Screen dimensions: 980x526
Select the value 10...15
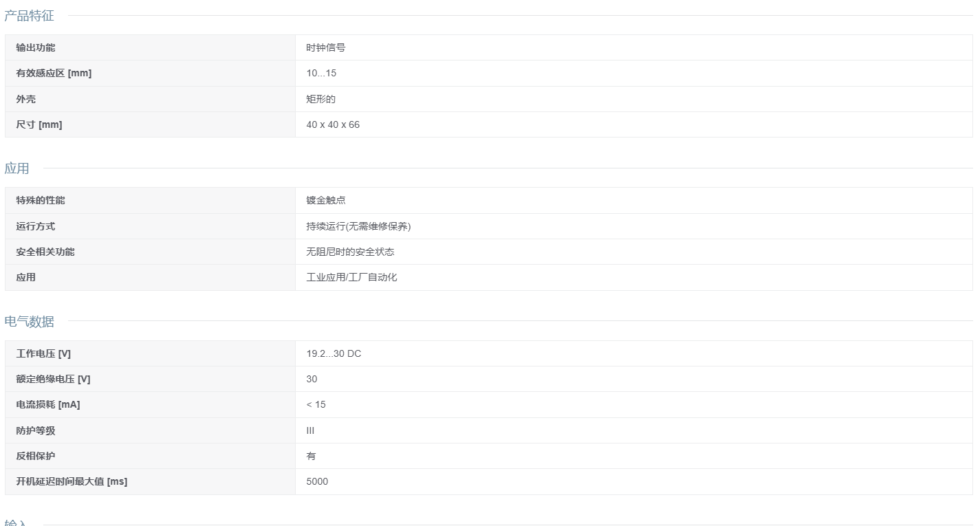pos(321,73)
